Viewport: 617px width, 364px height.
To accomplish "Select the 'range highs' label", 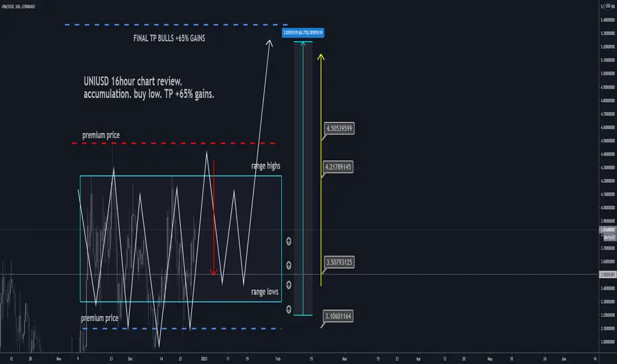I will pyautogui.click(x=265, y=165).
